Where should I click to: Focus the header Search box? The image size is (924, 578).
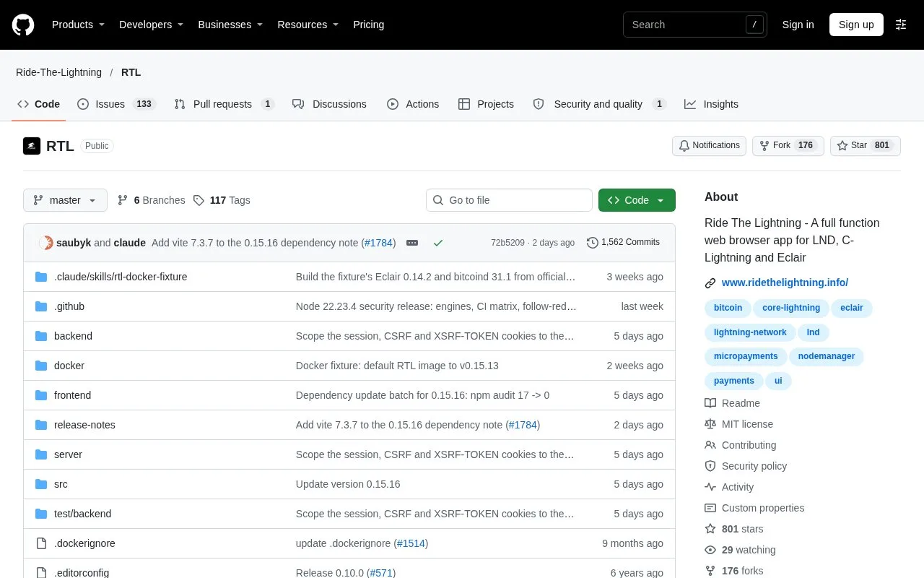click(x=695, y=25)
